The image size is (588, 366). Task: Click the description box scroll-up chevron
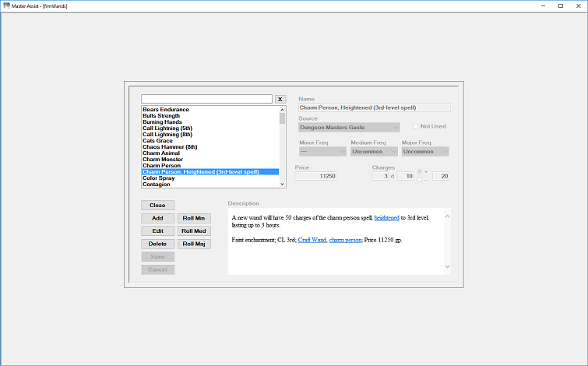[x=447, y=216]
